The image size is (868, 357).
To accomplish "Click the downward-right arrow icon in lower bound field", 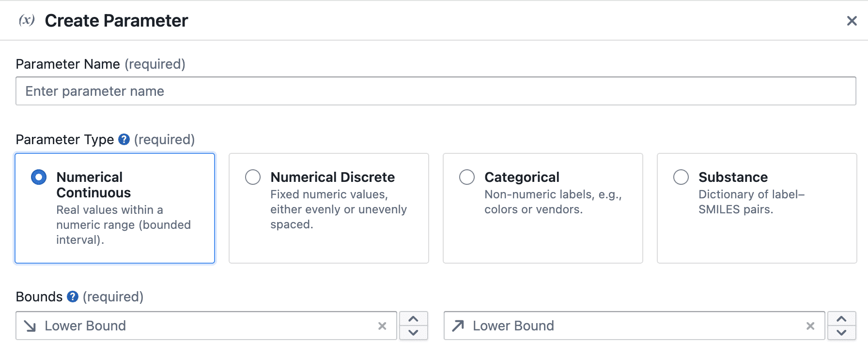I will [x=30, y=326].
